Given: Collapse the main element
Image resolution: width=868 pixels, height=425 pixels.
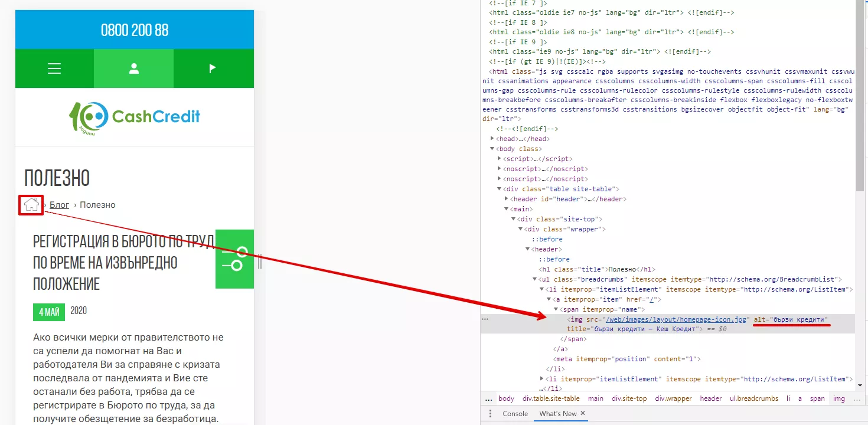Looking at the screenshot, I should [507, 209].
